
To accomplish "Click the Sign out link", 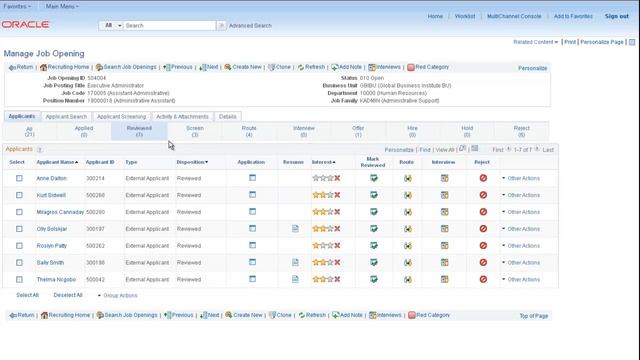I will coord(616,16).
